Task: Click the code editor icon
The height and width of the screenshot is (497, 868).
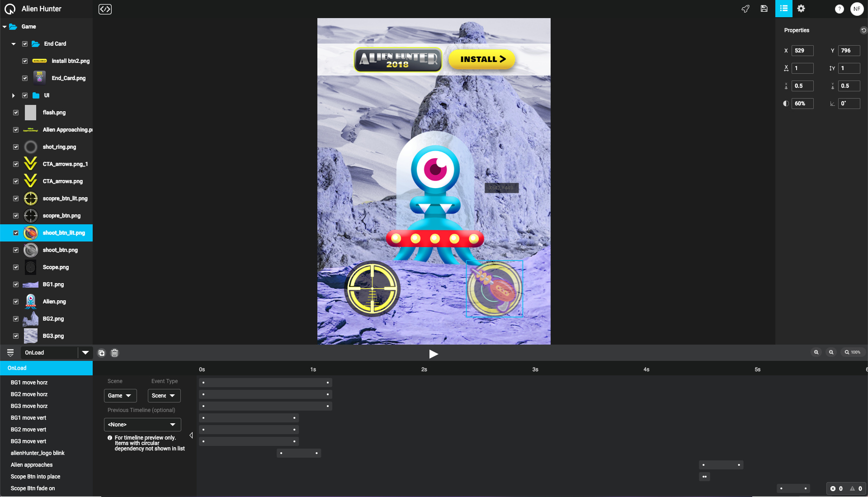Action: [105, 9]
